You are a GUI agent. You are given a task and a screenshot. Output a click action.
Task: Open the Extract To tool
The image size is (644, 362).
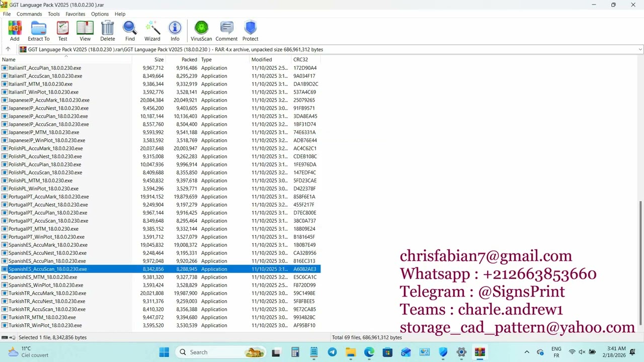[x=39, y=31]
